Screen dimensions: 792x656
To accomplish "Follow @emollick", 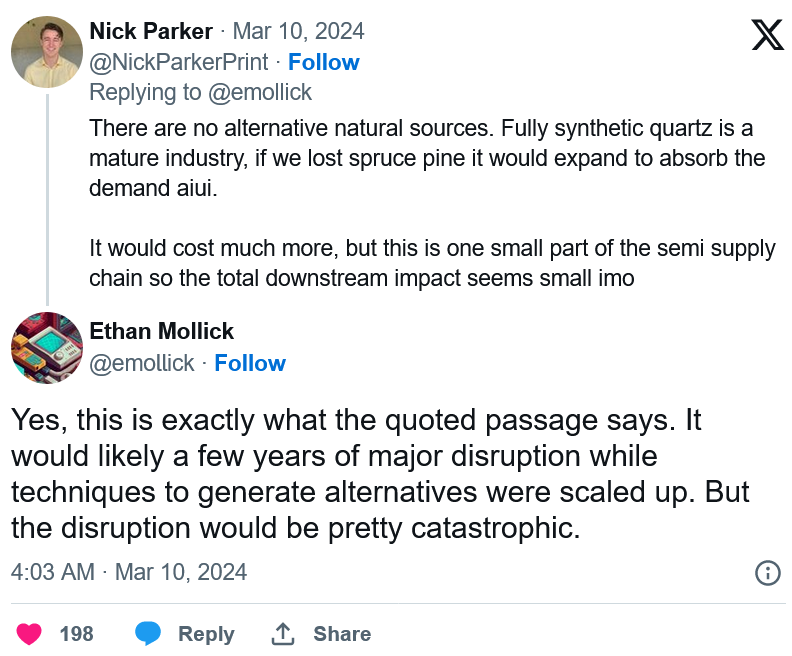I will coord(250,363).
